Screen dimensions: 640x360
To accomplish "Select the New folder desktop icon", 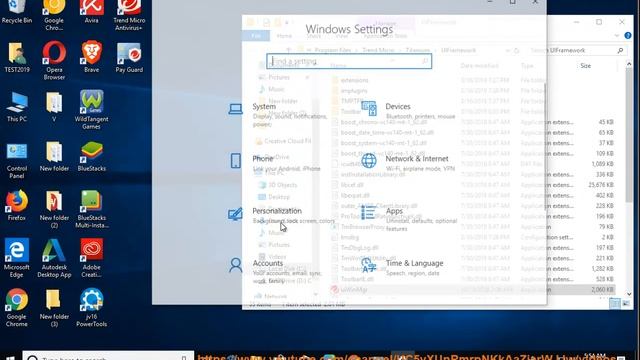I will tap(54, 157).
